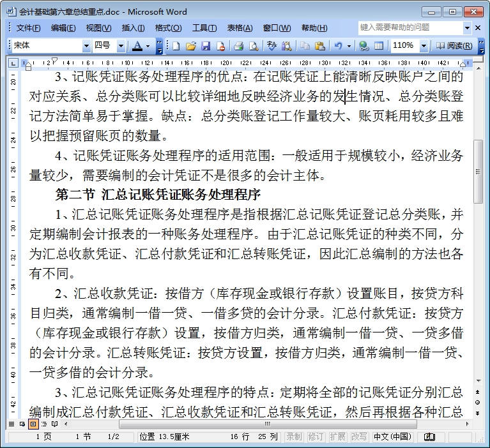Image resolution: width=490 pixels, height=448 pixels.
Task: Click the Word document icon in the title bar
Action: click(x=11, y=11)
